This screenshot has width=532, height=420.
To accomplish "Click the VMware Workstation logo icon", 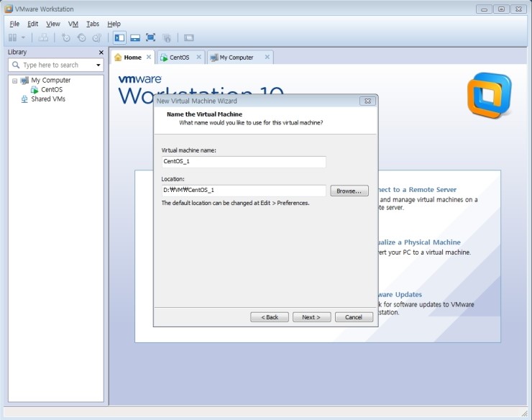I will click(490, 95).
